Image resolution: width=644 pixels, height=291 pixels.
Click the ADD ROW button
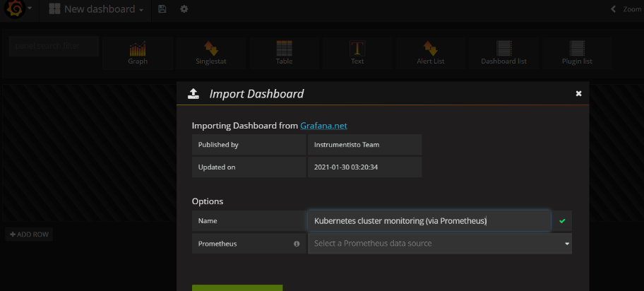click(x=29, y=234)
